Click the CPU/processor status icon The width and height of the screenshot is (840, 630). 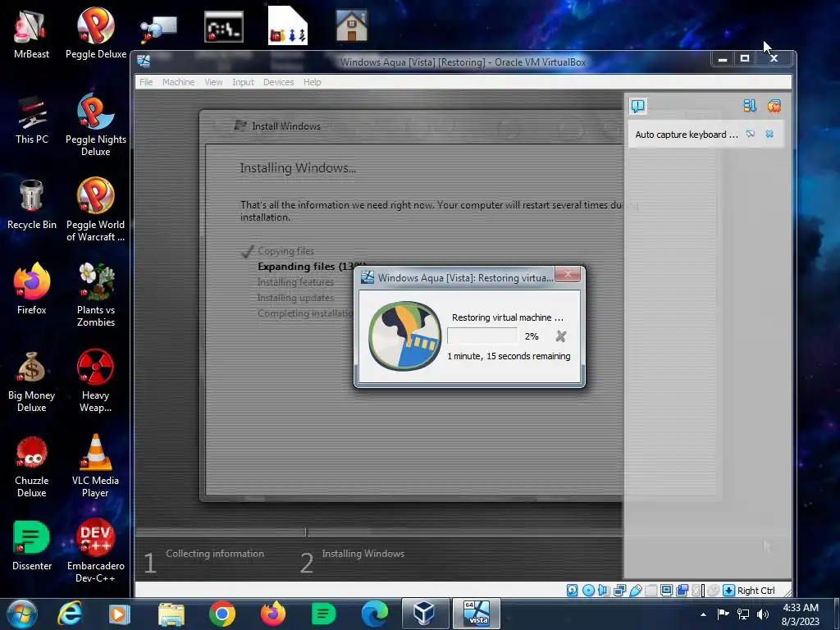[x=698, y=591]
